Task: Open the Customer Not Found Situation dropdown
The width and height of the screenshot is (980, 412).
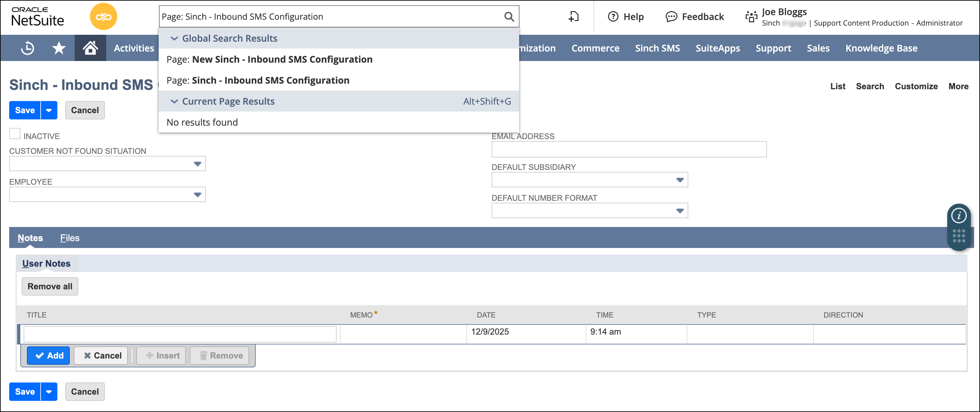Action: tap(197, 164)
